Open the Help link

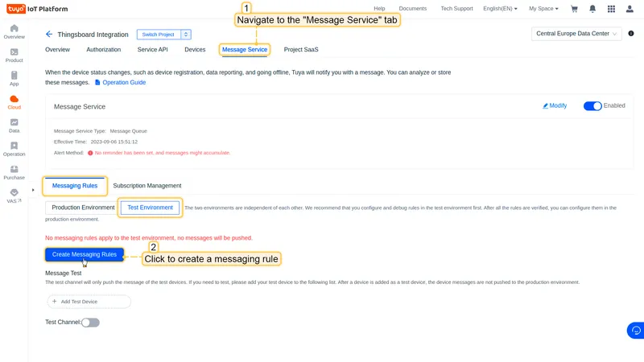click(x=379, y=9)
